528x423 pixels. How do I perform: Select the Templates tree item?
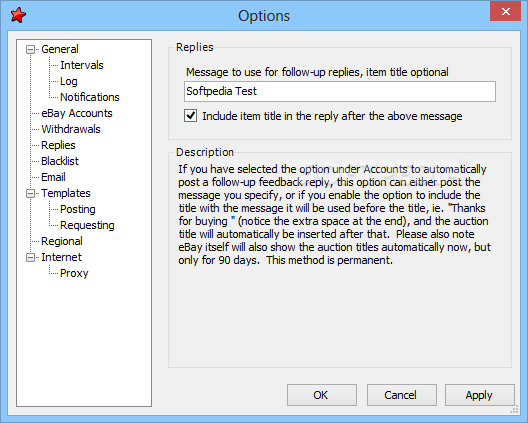pyautogui.click(x=66, y=193)
